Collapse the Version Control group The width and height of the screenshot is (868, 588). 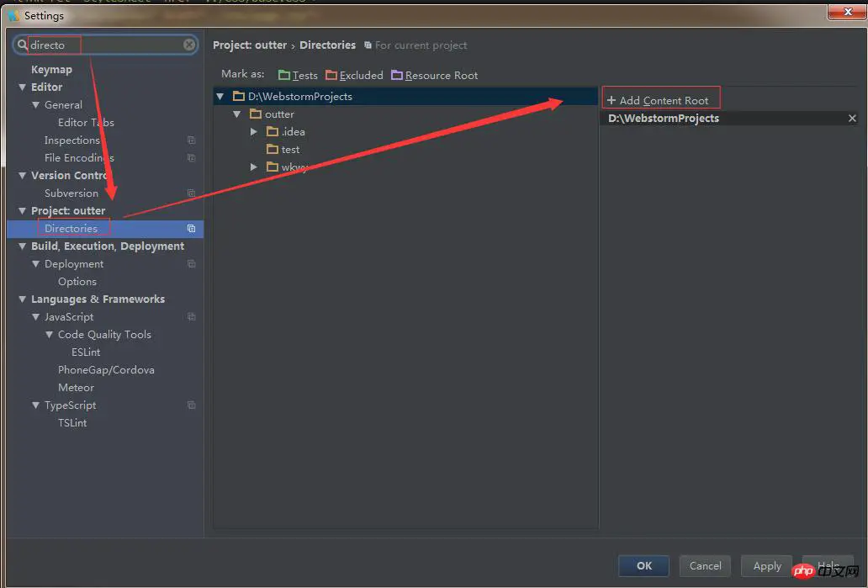[22, 176]
